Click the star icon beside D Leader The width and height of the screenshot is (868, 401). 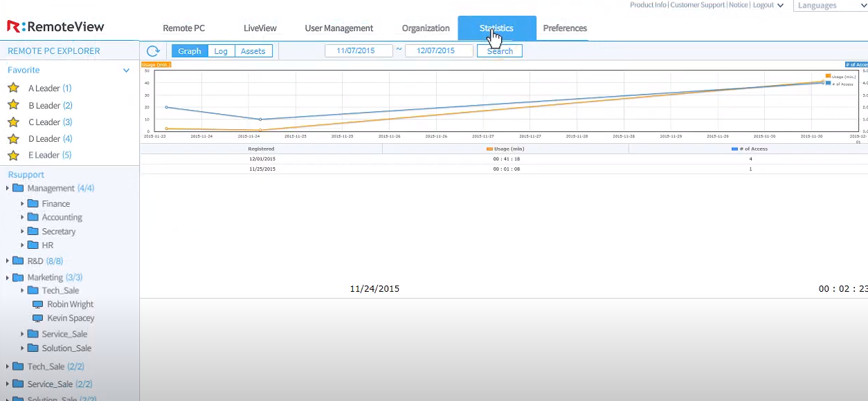(13, 138)
